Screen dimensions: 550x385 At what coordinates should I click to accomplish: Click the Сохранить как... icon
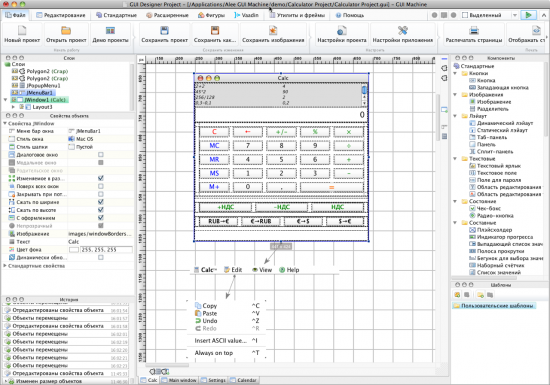tap(215, 31)
